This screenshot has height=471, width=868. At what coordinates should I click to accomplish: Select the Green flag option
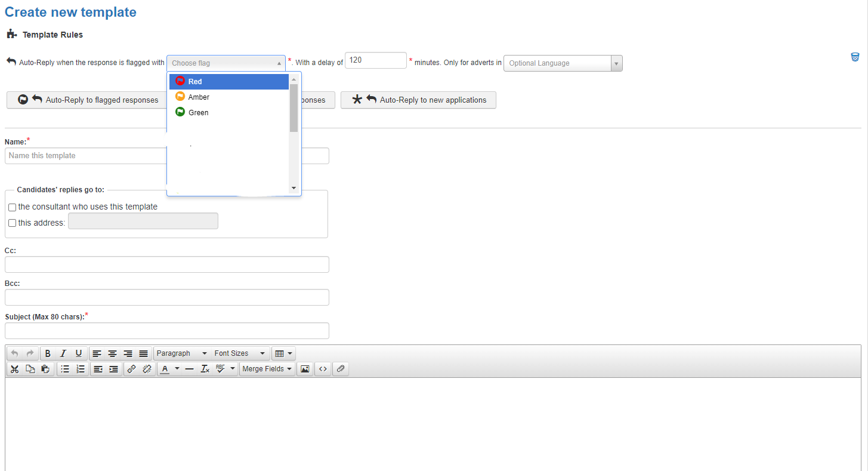point(197,112)
